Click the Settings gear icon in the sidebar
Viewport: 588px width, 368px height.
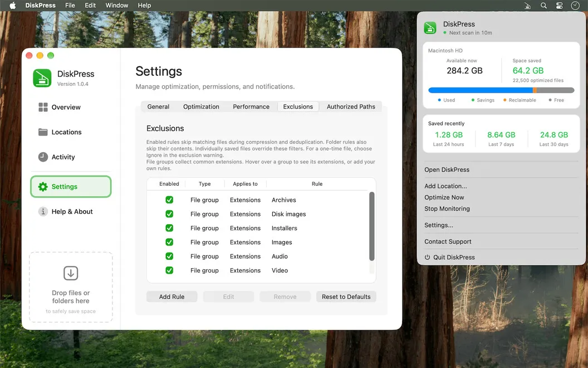pos(43,187)
